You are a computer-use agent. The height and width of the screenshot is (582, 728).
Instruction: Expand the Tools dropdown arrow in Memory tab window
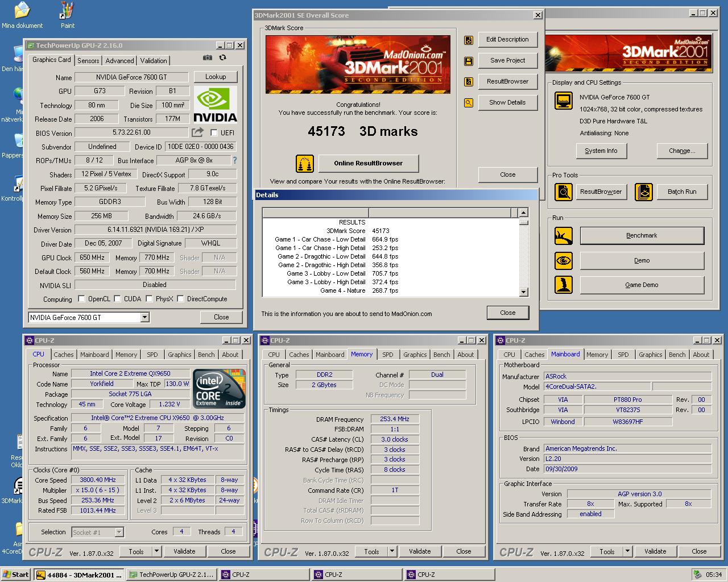click(392, 551)
